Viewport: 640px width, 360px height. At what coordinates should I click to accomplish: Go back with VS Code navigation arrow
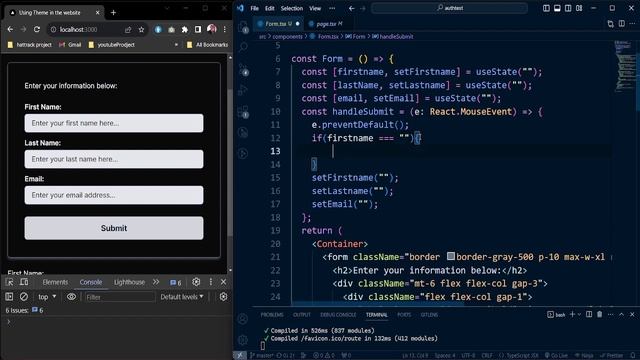coord(351,8)
